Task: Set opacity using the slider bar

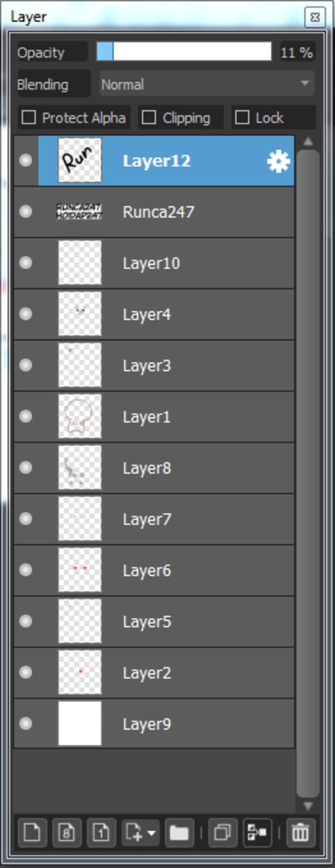Action: coord(184,51)
